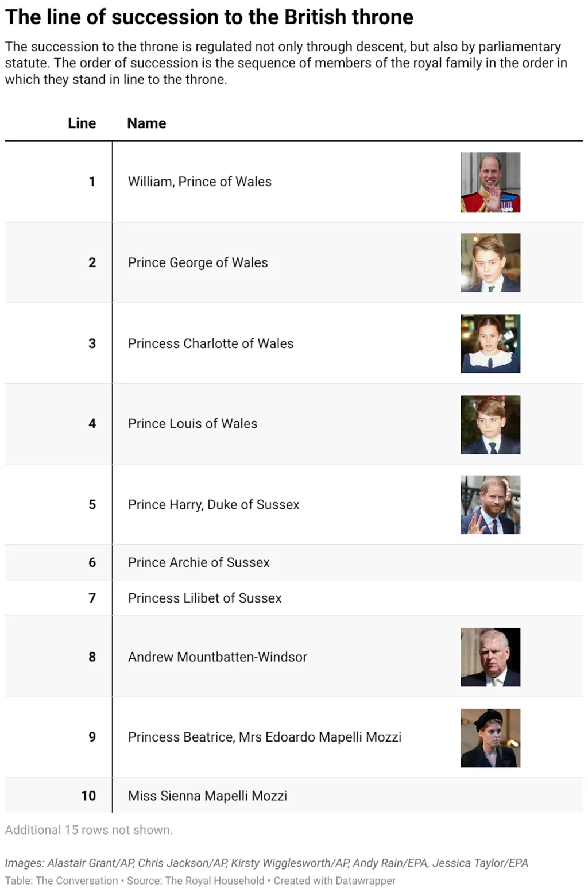
Task: Select the Miss Sienna Mapelli Mozzi name
Action: tap(207, 796)
